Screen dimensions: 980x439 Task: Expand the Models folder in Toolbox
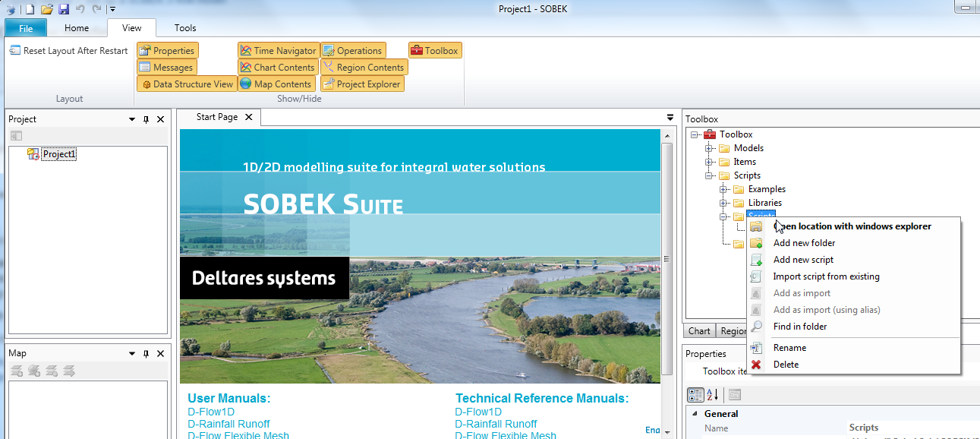(709, 148)
